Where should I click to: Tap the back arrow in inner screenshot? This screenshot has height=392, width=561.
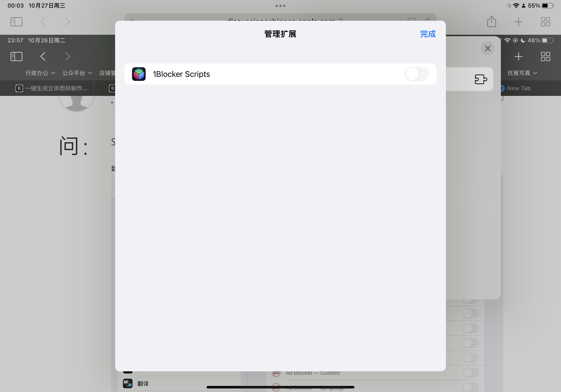[x=43, y=56]
